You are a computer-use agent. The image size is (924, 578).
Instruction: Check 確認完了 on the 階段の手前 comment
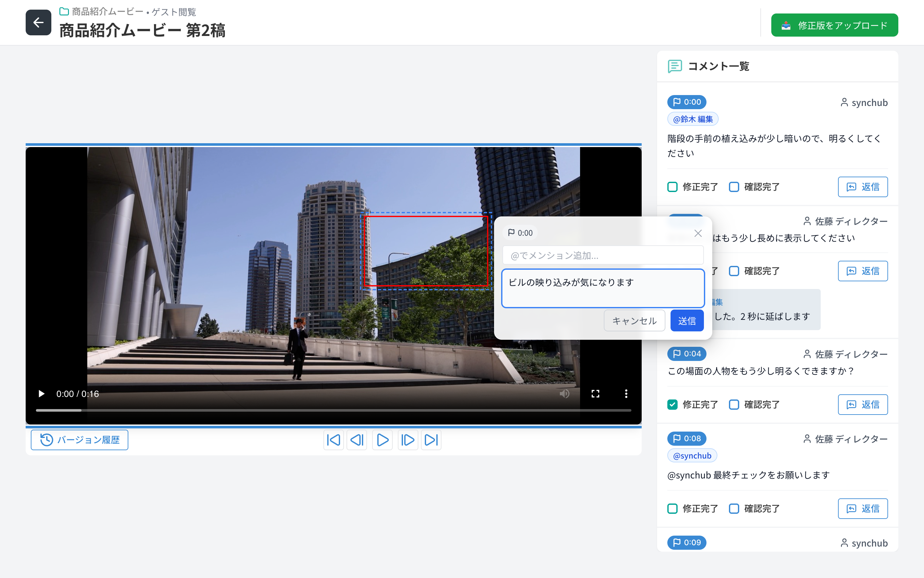tap(734, 187)
